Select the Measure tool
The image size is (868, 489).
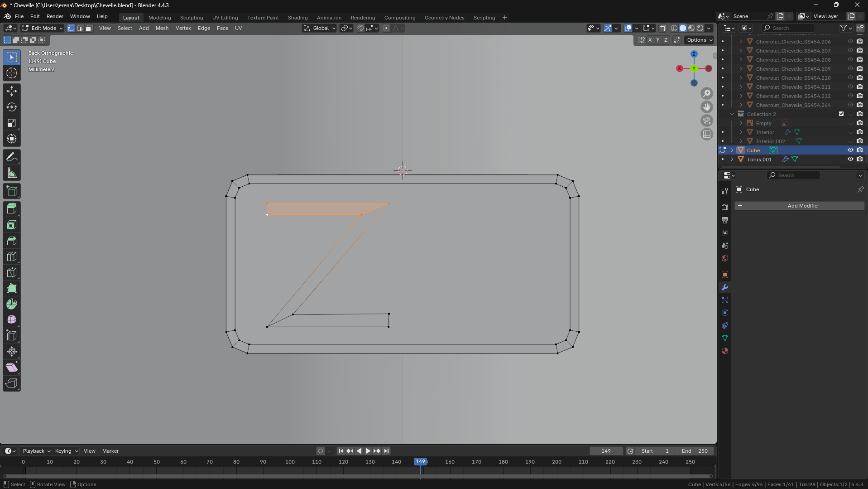tap(12, 173)
